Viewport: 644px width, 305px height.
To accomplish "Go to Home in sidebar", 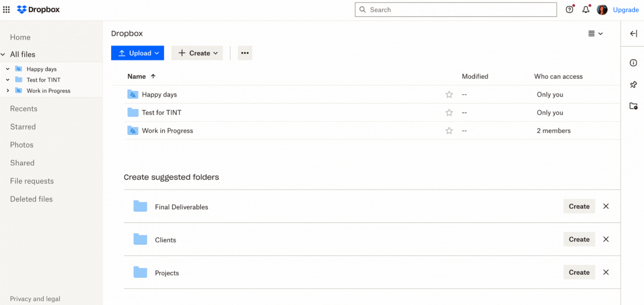I will coord(20,37).
